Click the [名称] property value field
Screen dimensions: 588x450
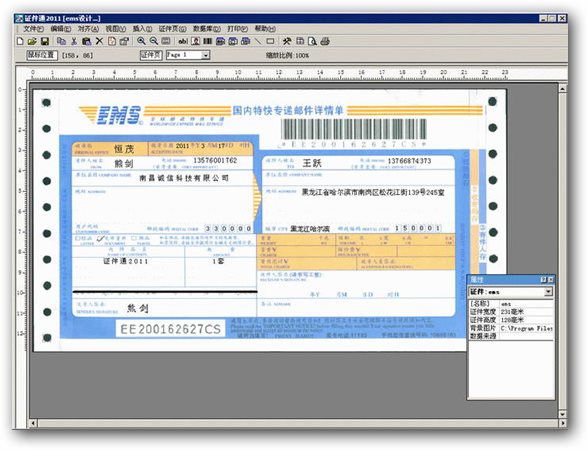point(526,303)
